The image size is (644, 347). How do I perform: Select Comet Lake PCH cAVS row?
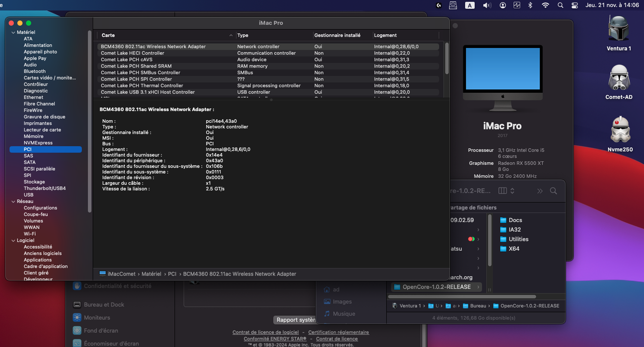(x=269, y=59)
